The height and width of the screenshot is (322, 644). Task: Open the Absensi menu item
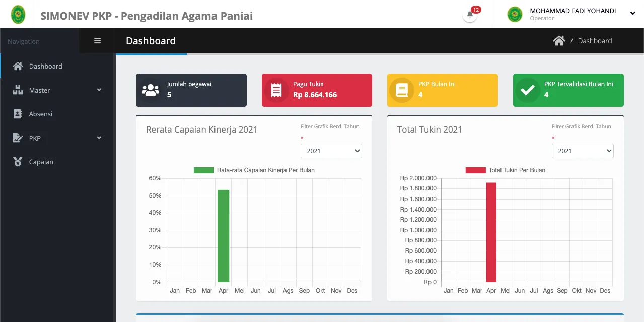[58, 114]
